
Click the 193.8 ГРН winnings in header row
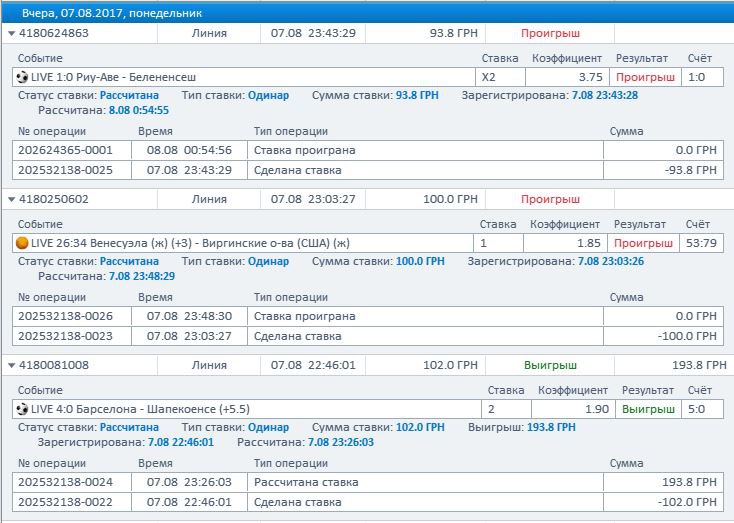[692, 365]
